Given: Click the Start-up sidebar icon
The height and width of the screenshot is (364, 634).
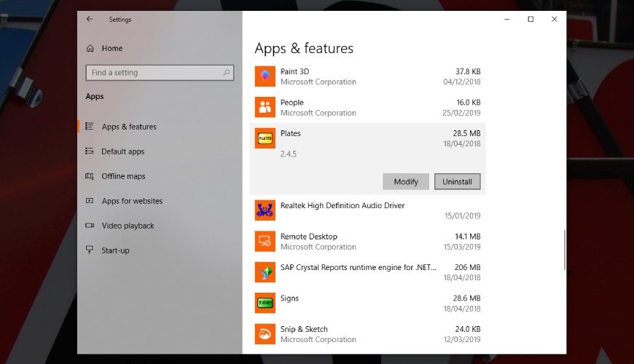Looking at the screenshot, I should coord(90,250).
